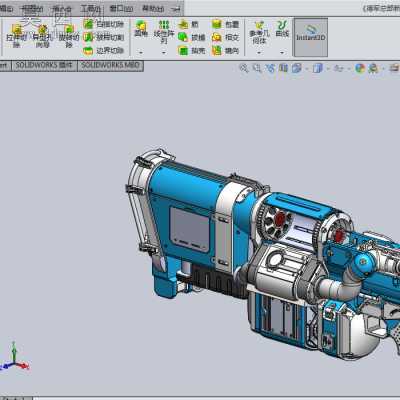Open the 帮助 (Help) menu
Image resolution: width=400 pixels, height=400 pixels.
pos(154,9)
